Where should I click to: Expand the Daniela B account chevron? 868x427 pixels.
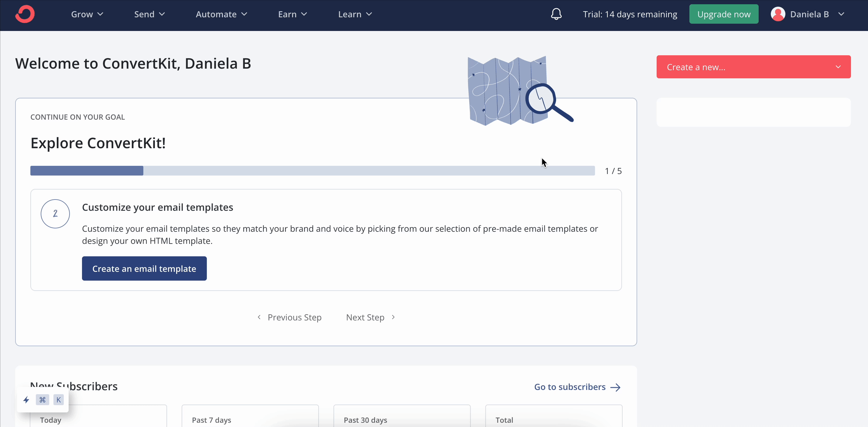tap(841, 14)
